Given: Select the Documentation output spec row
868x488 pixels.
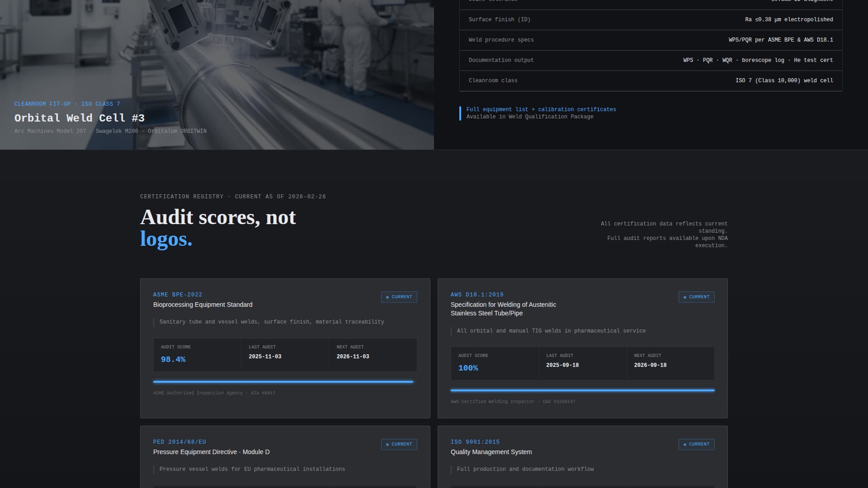Looking at the screenshot, I should click(651, 60).
